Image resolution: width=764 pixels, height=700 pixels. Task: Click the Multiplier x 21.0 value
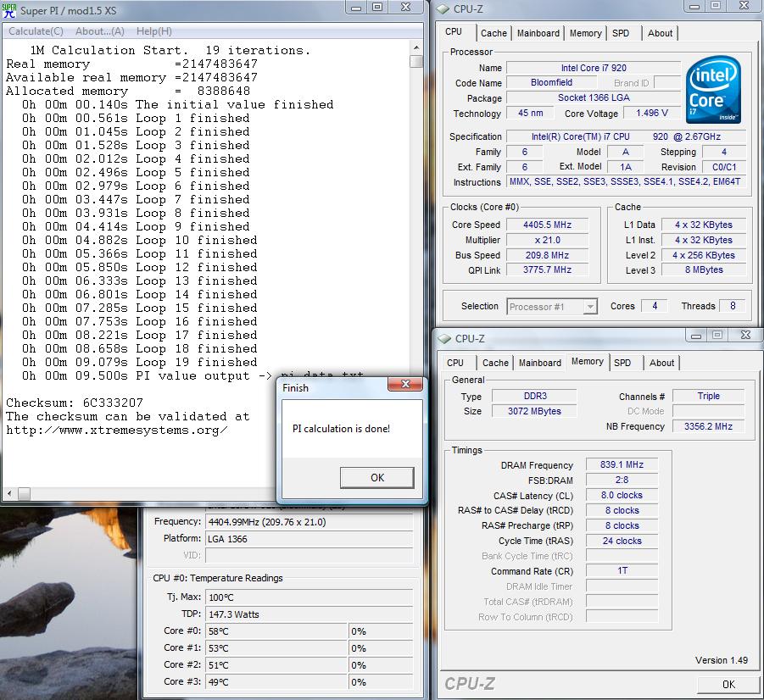coord(547,240)
